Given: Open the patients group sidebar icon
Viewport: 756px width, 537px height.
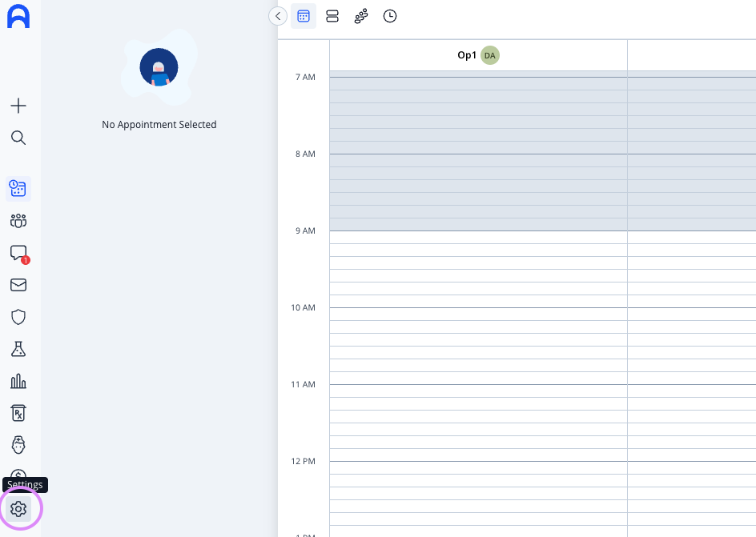Looking at the screenshot, I should click(x=18, y=221).
